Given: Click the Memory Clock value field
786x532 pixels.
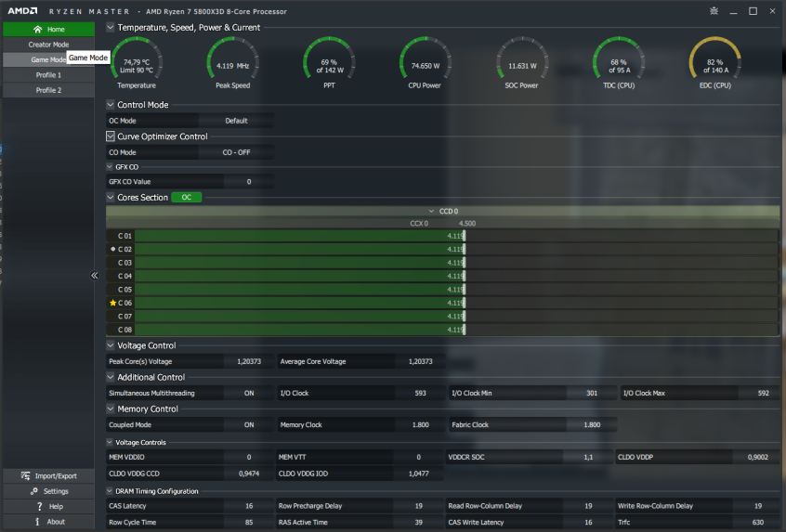Looking at the screenshot, I should pyautogui.click(x=420, y=425).
